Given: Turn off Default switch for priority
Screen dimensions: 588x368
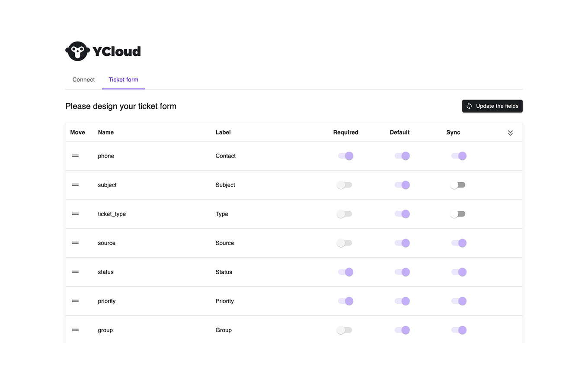Looking at the screenshot, I should click(402, 301).
